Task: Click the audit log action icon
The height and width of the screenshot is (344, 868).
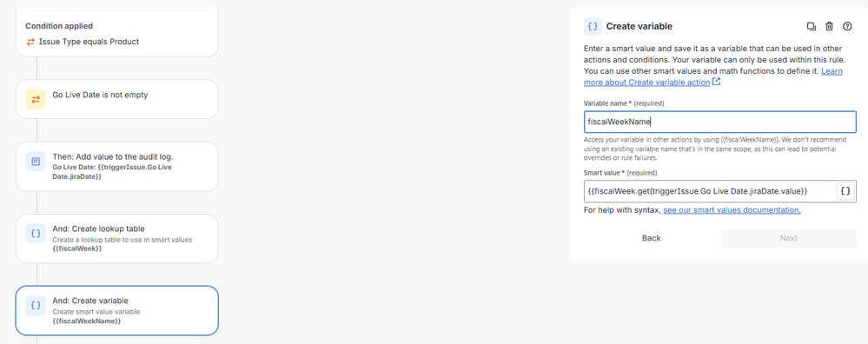Action: (x=36, y=162)
